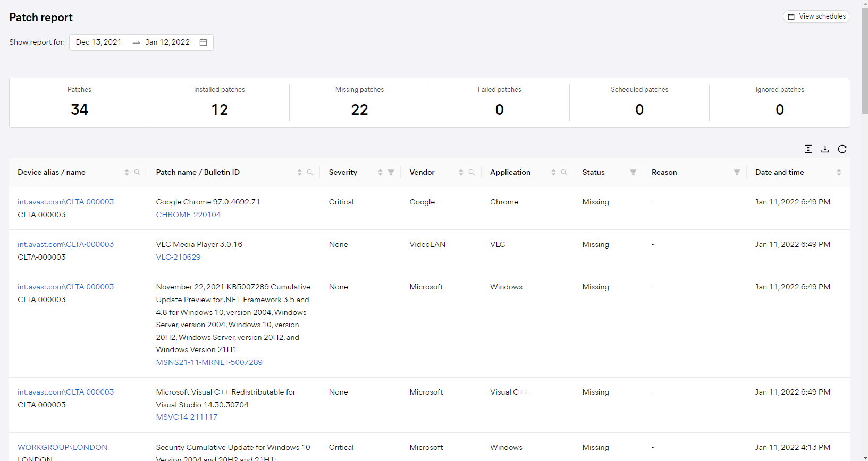Click 'Visual C++' application cell

[x=509, y=392]
